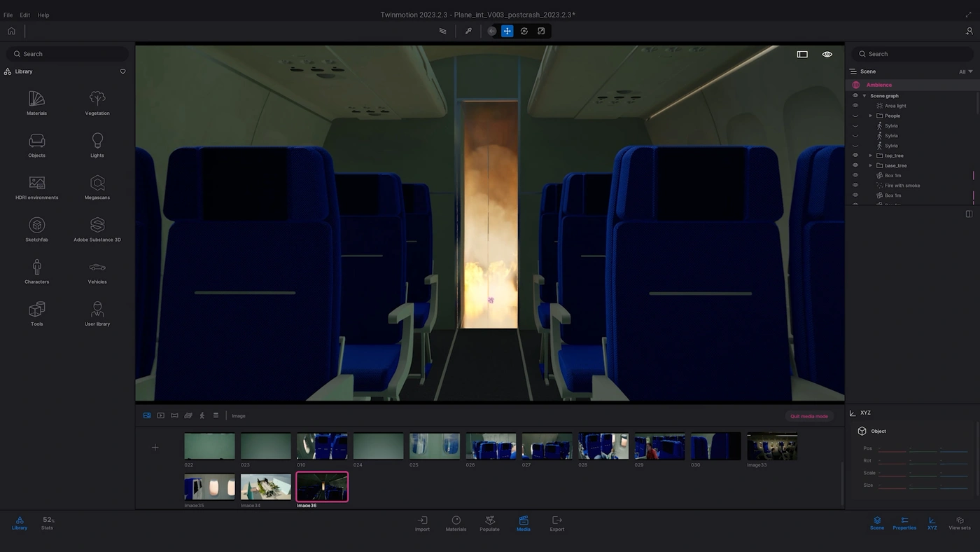Hide the Fire with smoke object
The height and width of the screenshot is (552, 980).
pyautogui.click(x=855, y=186)
